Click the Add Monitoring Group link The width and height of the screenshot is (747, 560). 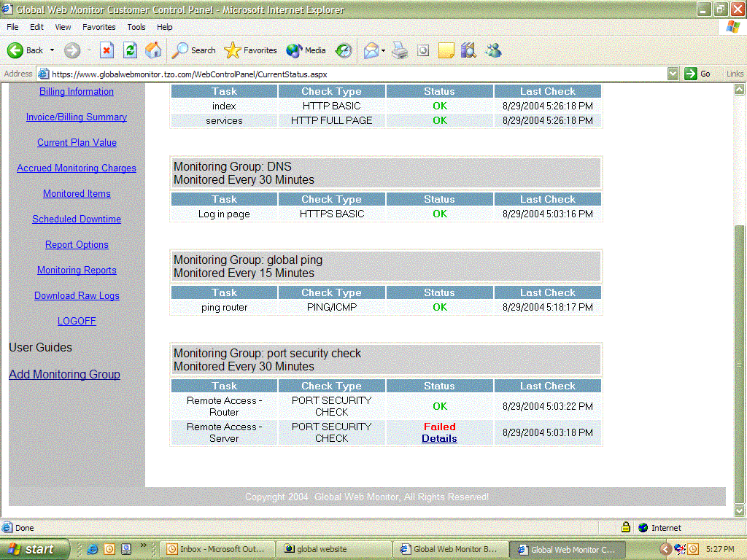64,374
